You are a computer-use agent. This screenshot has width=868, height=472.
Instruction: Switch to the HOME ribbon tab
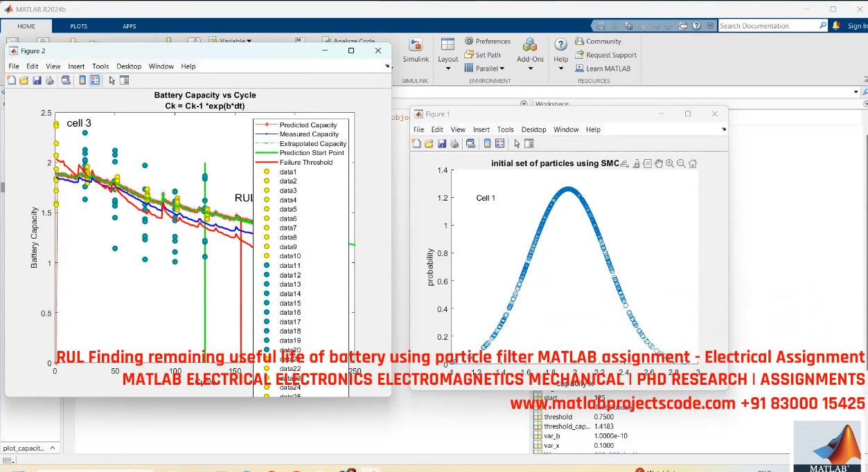26,26
